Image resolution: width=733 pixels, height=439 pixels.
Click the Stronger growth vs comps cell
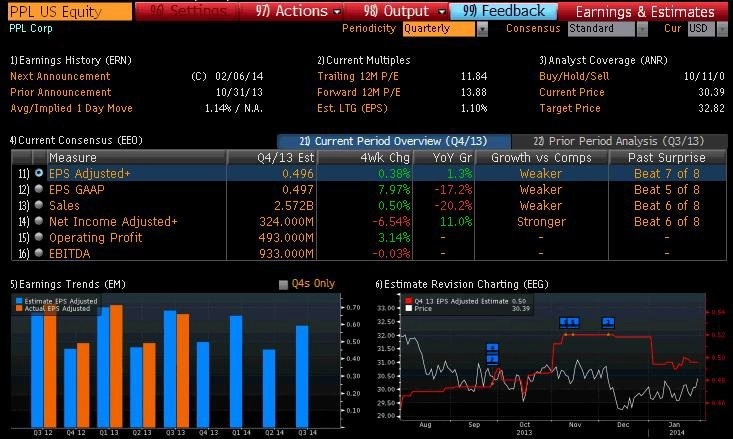pyautogui.click(x=541, y=222)
